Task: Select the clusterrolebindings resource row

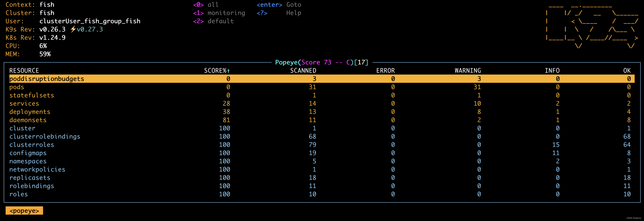Action: pyautogui.click(x=322, y=137)
